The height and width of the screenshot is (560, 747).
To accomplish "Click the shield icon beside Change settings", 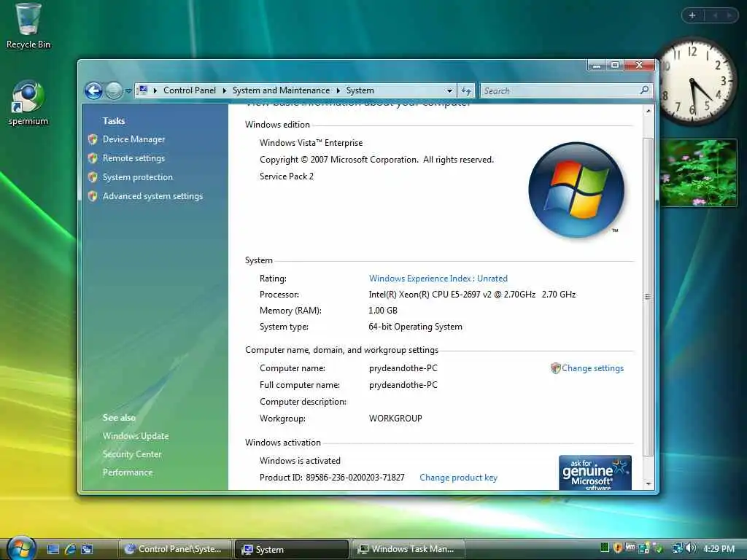I will tap(555, 368).
